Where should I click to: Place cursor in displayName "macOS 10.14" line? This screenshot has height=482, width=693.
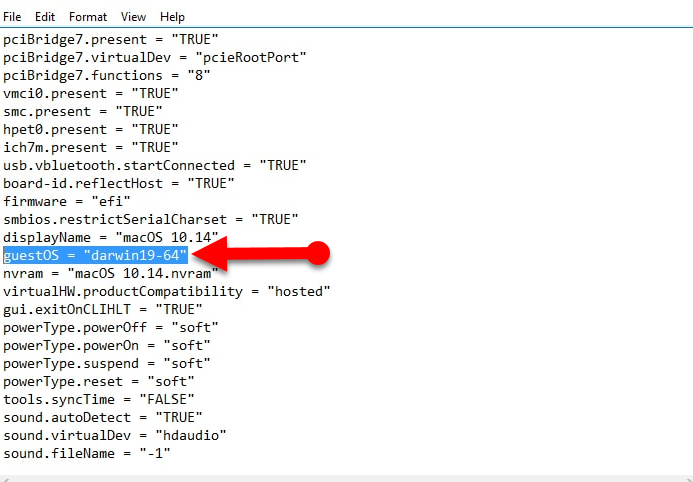tap(110, 237)
